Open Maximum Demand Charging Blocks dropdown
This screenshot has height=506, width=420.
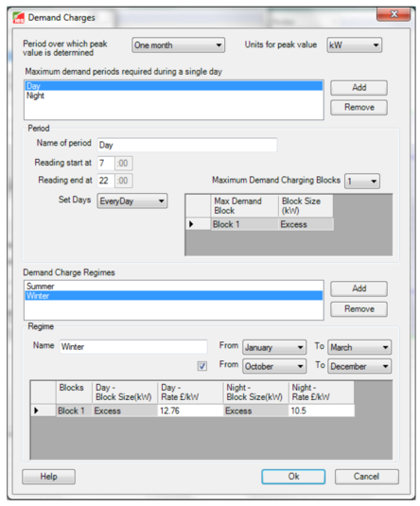pos(362,181)
